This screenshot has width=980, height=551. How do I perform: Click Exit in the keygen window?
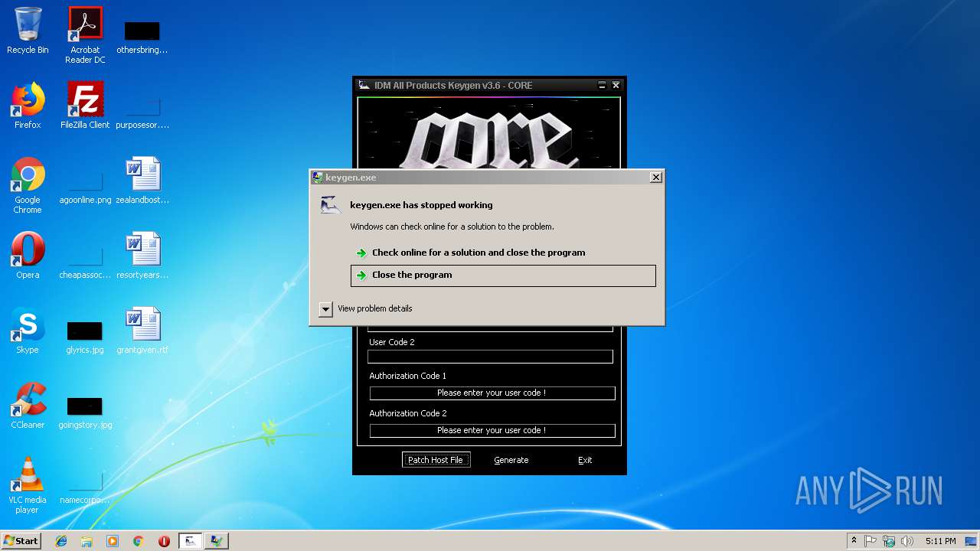585,460
